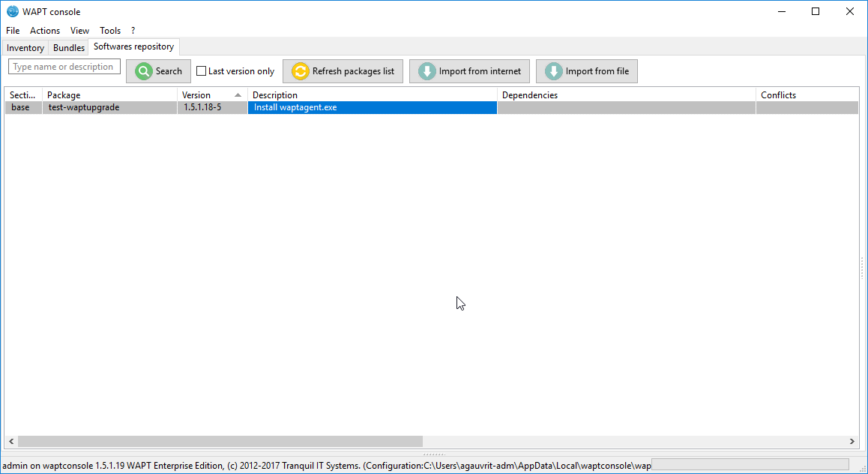Click the Section column header
Screen dimensions: 868x474
(23, 95)
